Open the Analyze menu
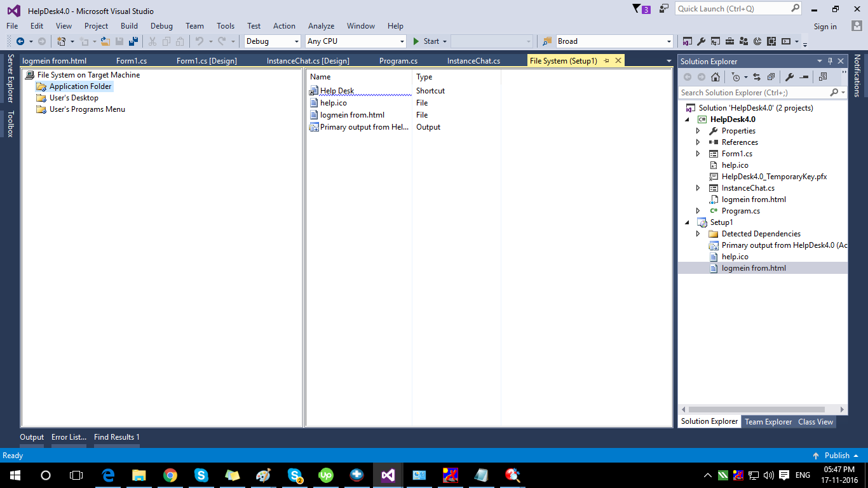The image size is (868, 488). [x=321, y=26]
